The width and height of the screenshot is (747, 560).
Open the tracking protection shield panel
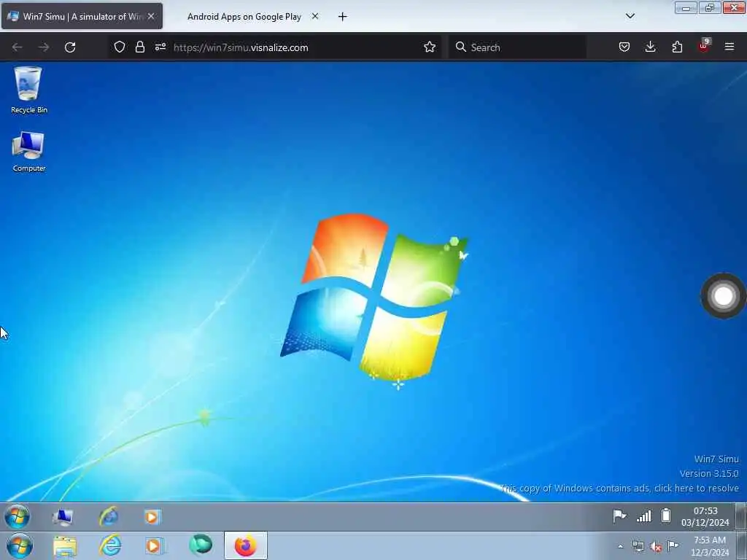point(120,47)
